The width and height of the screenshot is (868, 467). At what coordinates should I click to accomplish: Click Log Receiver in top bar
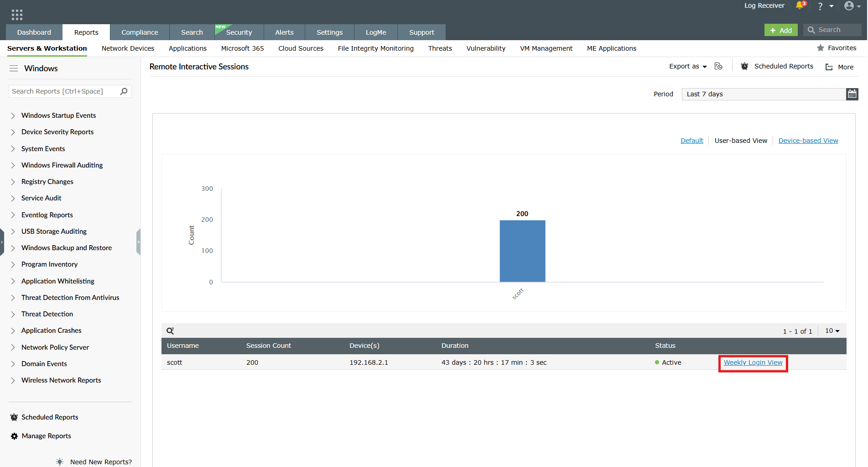tap(764, 5)
